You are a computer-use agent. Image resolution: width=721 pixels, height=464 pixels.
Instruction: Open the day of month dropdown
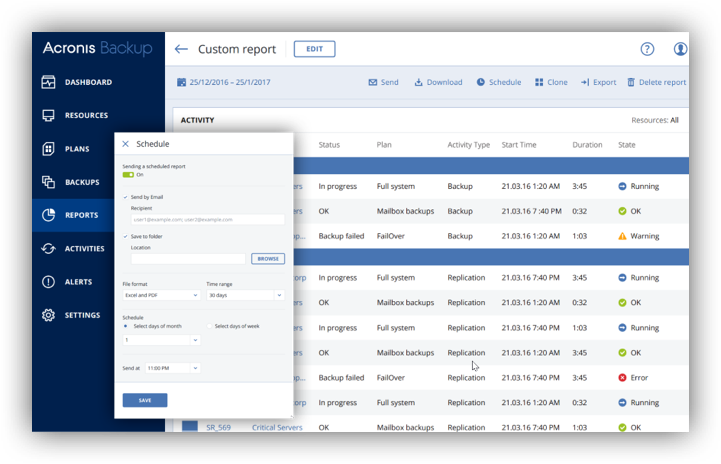click(161, 340)
